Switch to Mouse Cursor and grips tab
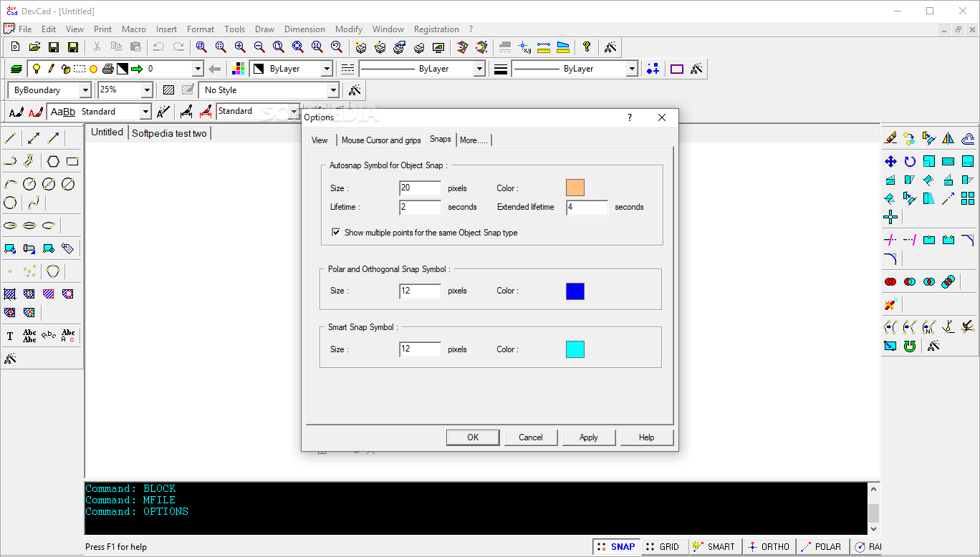This screenshot has width=980, height=557. pos(381,140)
